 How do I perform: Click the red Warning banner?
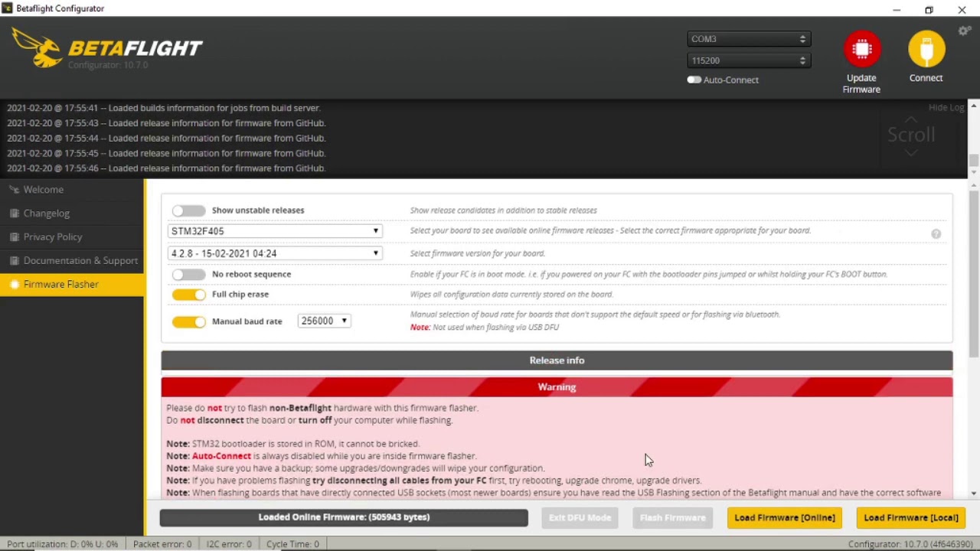point(557,387)
